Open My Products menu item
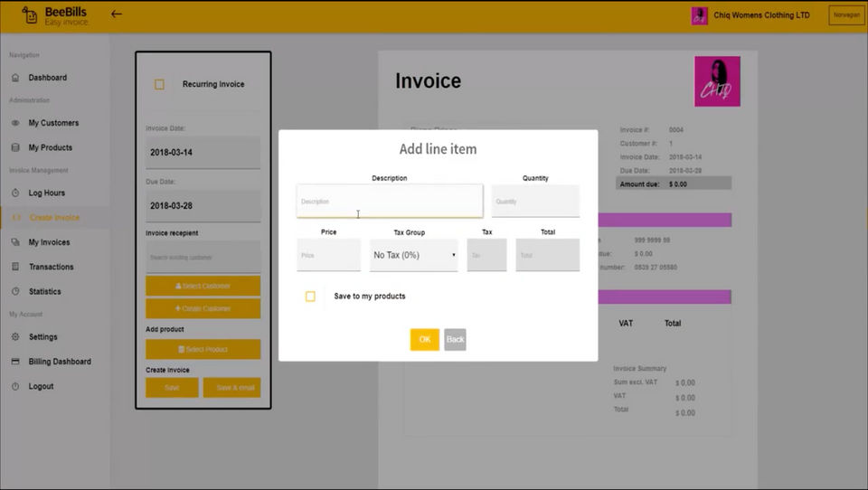Screen dimensions: 868x490 pos(51,147)
